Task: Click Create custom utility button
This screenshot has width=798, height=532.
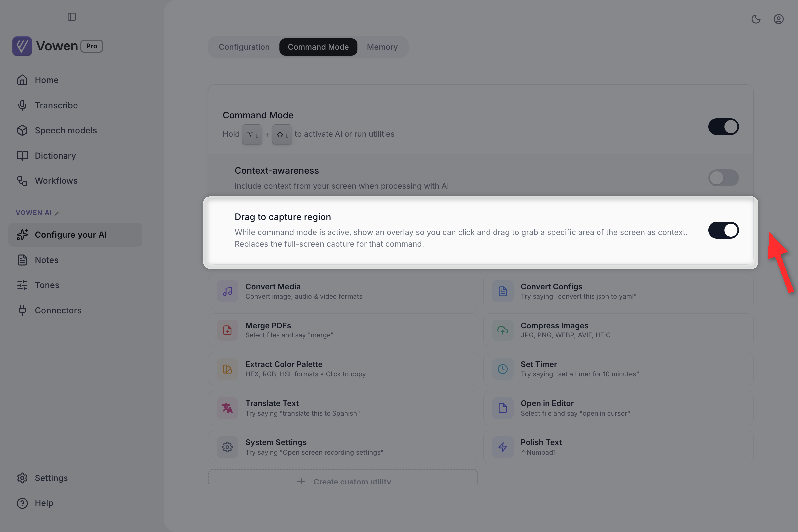Action: tap(343, 479)
